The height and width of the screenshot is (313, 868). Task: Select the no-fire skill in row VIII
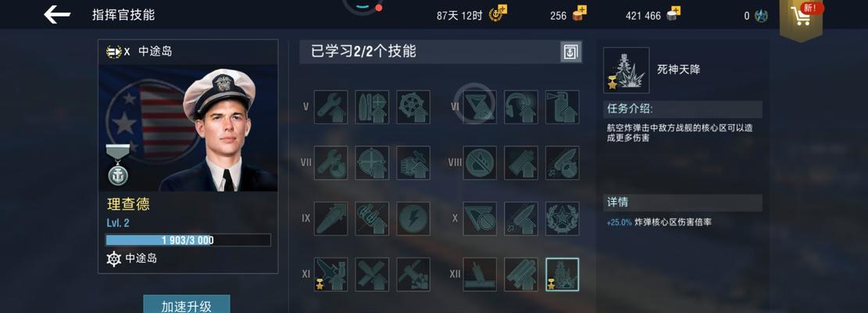pyautogui.click(x=480, y=163)
